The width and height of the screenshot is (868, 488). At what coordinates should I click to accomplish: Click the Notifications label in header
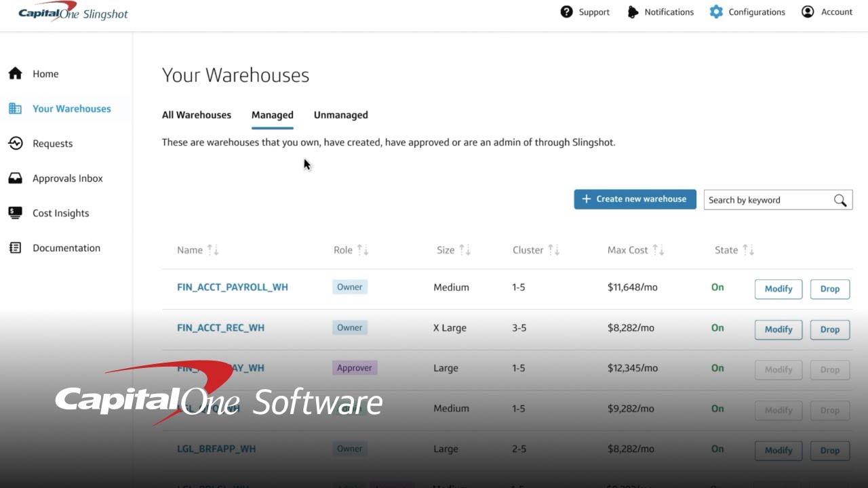(669, 12)
